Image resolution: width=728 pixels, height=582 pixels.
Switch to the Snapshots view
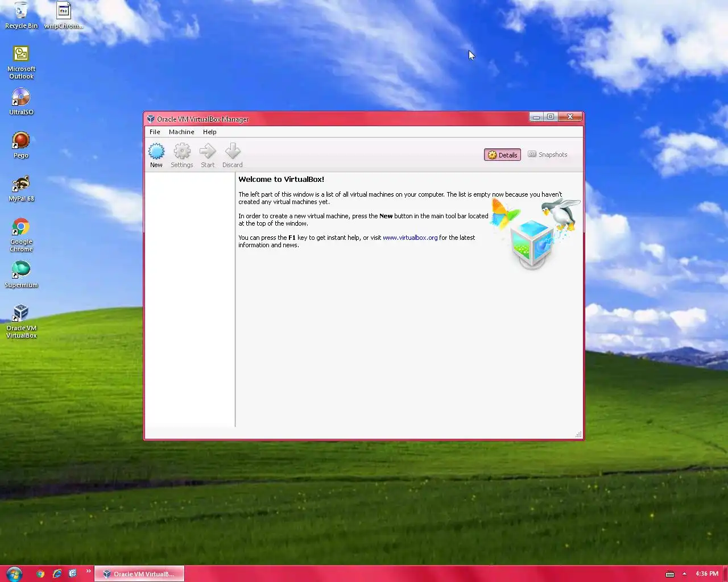(x=547, y=155)
